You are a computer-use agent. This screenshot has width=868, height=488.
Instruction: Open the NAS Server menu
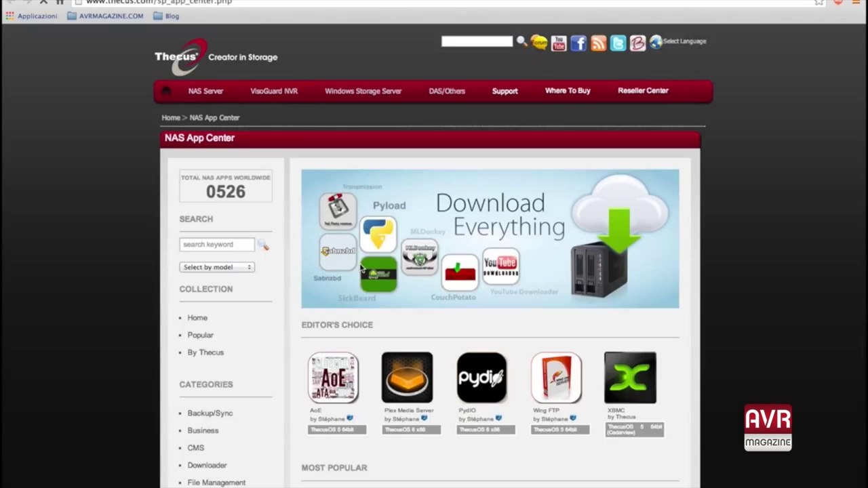(x=205, y=91)
